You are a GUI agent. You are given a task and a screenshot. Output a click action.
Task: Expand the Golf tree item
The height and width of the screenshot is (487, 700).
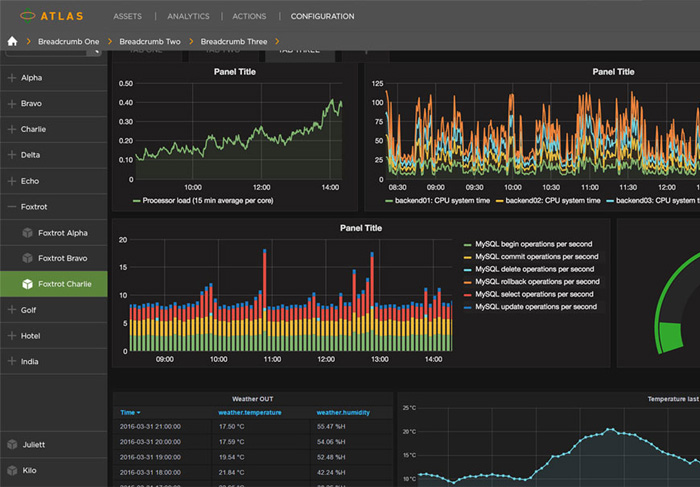click(x=12, y=311)
